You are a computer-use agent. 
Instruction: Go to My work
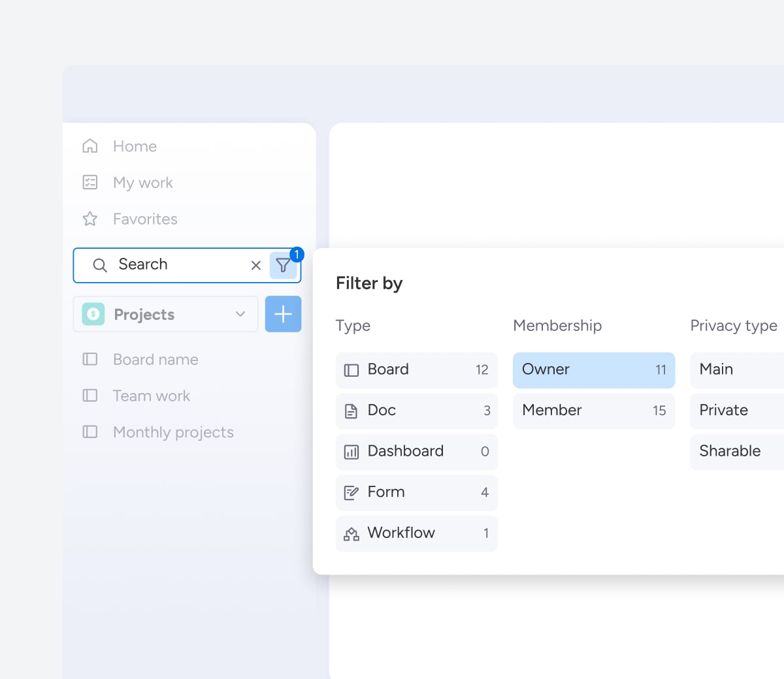click(x=142, y=183)
